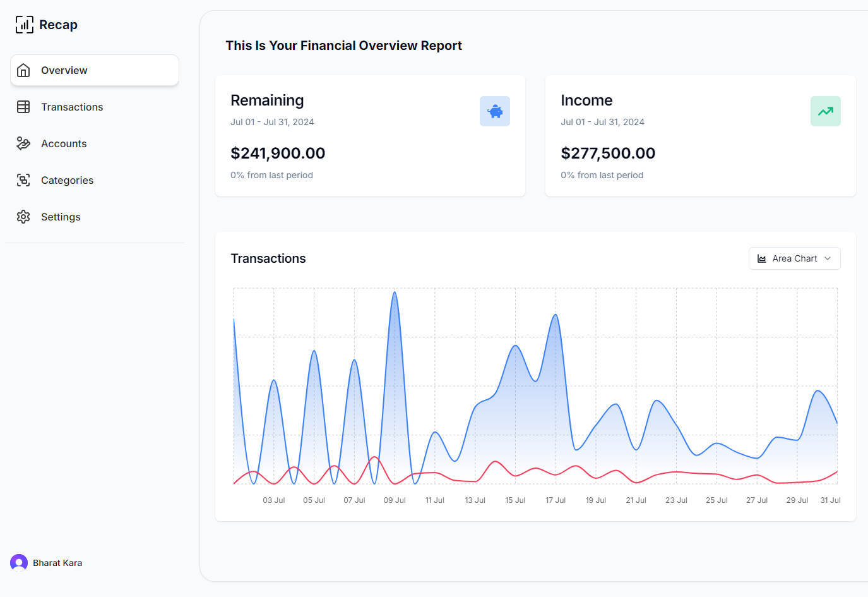Open the Accounts menu item
Image resolution: width=868 pixels, height=597 pixels.
[95, 143]
